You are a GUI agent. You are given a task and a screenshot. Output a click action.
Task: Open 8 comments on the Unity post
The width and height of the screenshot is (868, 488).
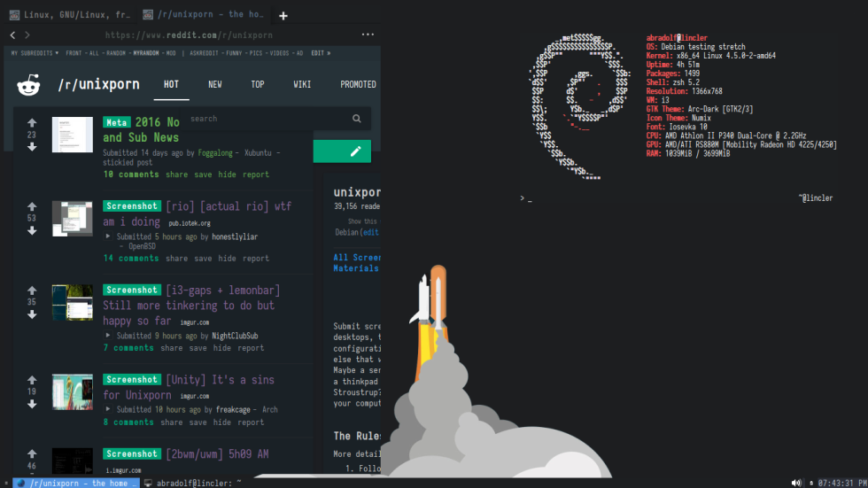point(128,422)
